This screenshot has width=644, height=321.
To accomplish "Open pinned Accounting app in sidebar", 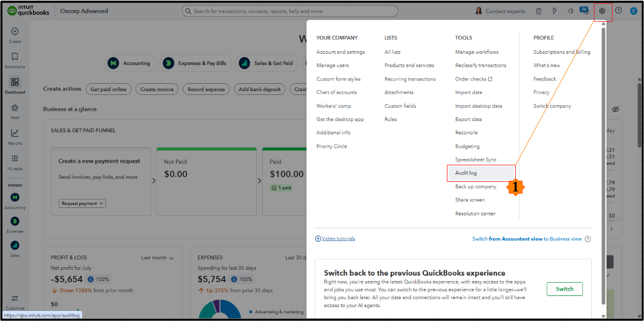I will pyautogui.click(x=15, y=197).
